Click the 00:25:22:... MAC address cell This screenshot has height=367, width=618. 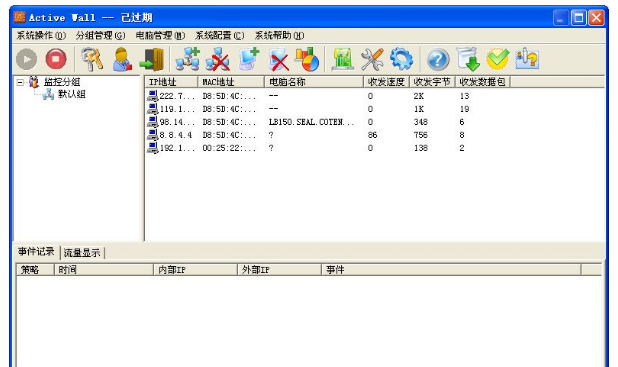click(x=229, y=148)
